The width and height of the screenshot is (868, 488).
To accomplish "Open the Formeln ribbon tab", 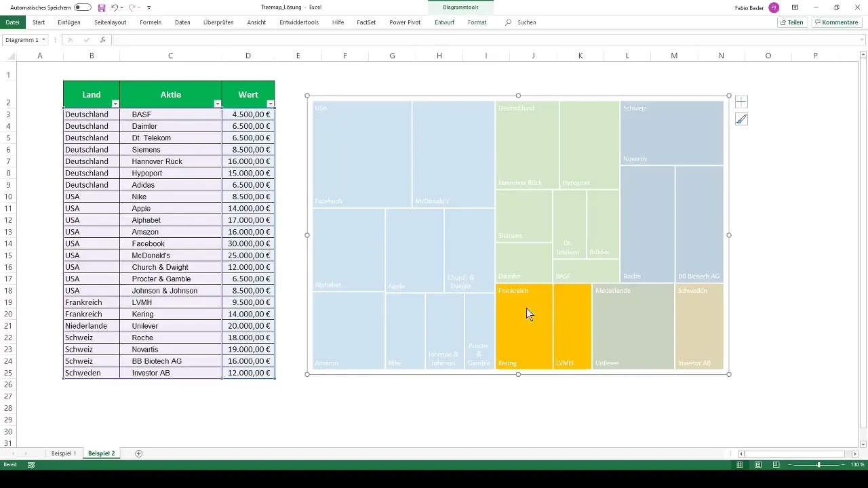I will click(x=151, y=22).
